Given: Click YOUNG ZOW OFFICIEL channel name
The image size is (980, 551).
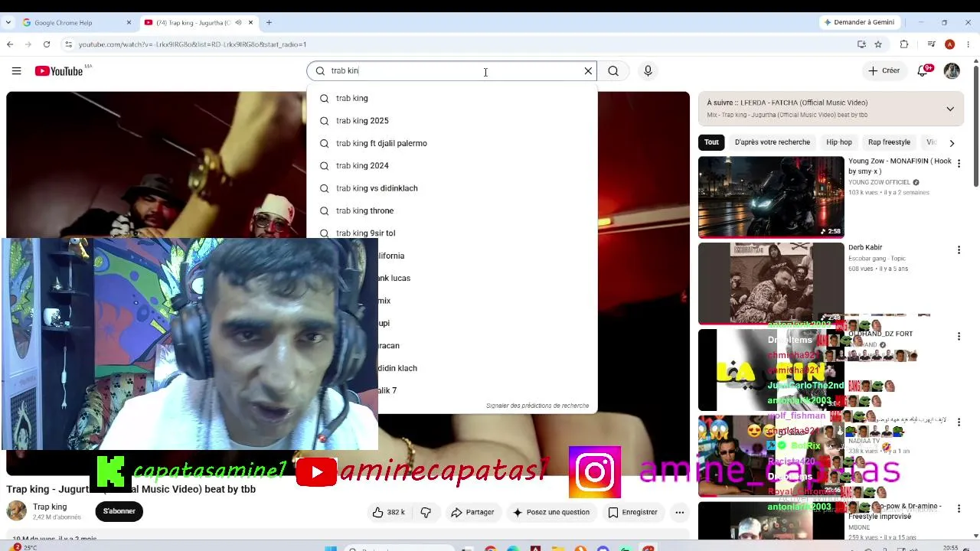Looking at the screenshot, I should 879,183.
